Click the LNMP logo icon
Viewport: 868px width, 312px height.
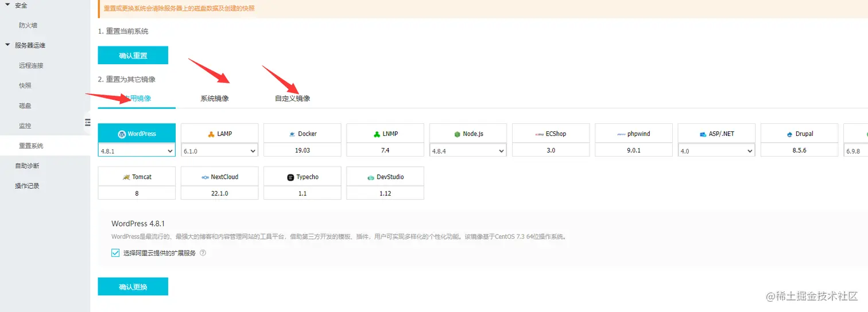coord(377,134)
